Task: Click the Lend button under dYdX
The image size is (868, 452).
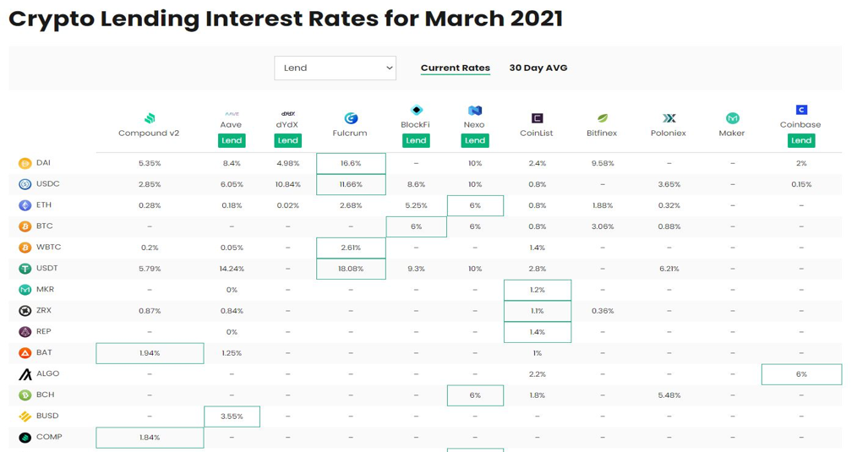Action: [288, 140]
